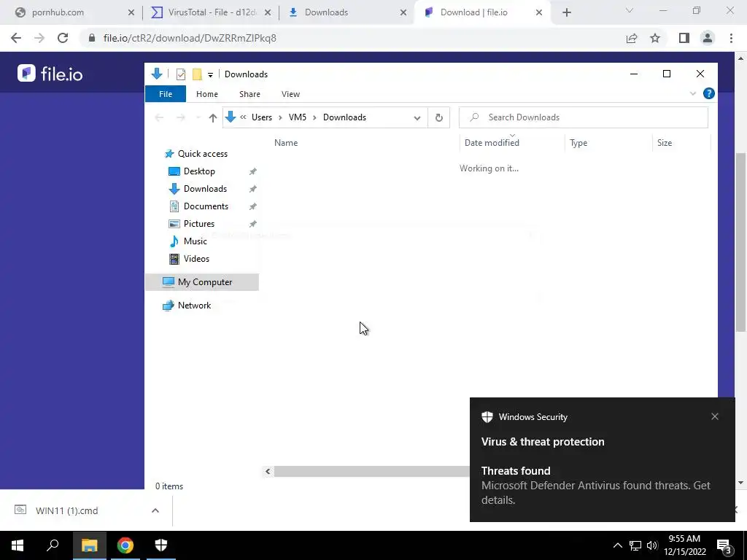Bookmark this page with the star icon
Screen dimensions: 747x560
point(655,38)
